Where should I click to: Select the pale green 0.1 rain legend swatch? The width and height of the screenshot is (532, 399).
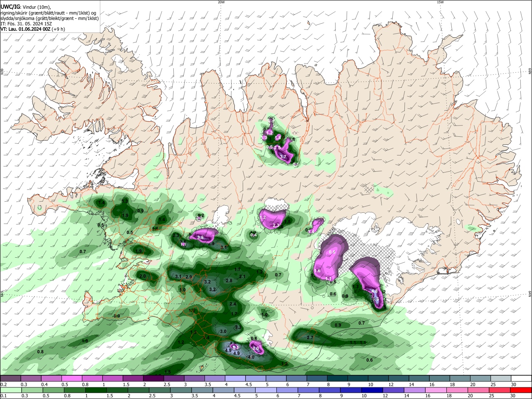[x=11, y=390]
